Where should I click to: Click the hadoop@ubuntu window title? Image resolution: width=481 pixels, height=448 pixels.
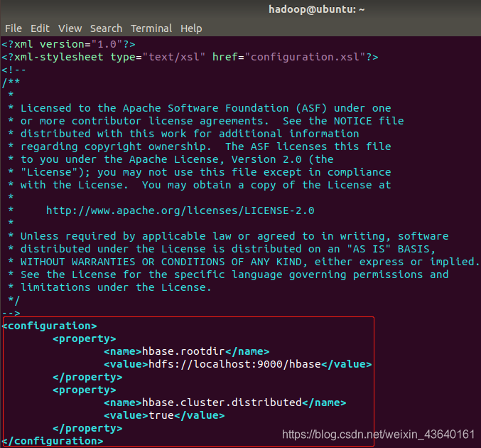(317, 9)
